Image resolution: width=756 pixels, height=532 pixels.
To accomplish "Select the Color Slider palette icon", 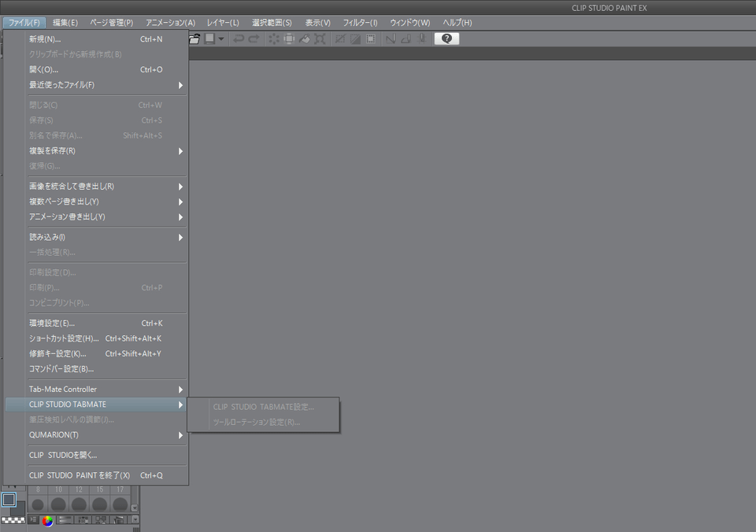I will [x=65, y=519].
